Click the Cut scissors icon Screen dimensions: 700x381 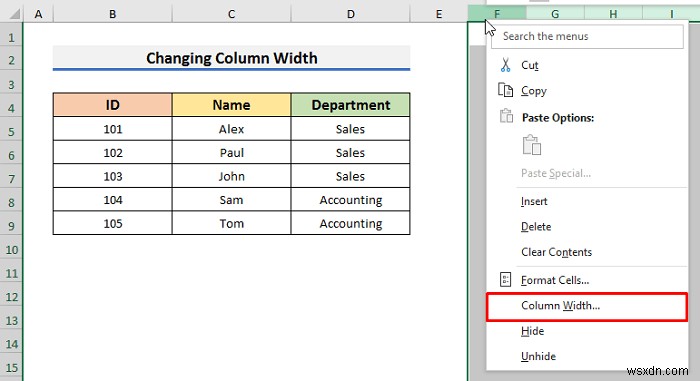pyautogui.click(x=505, y=65)
